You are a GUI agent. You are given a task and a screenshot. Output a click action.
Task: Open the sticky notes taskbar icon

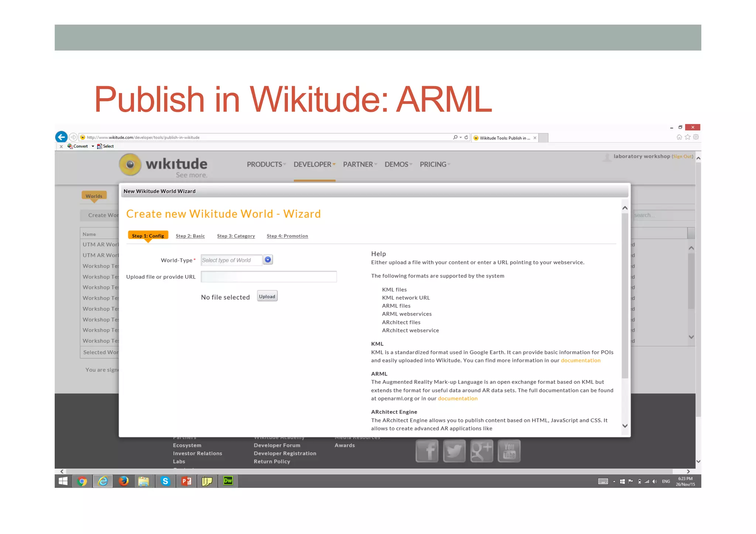click(207, 481)
